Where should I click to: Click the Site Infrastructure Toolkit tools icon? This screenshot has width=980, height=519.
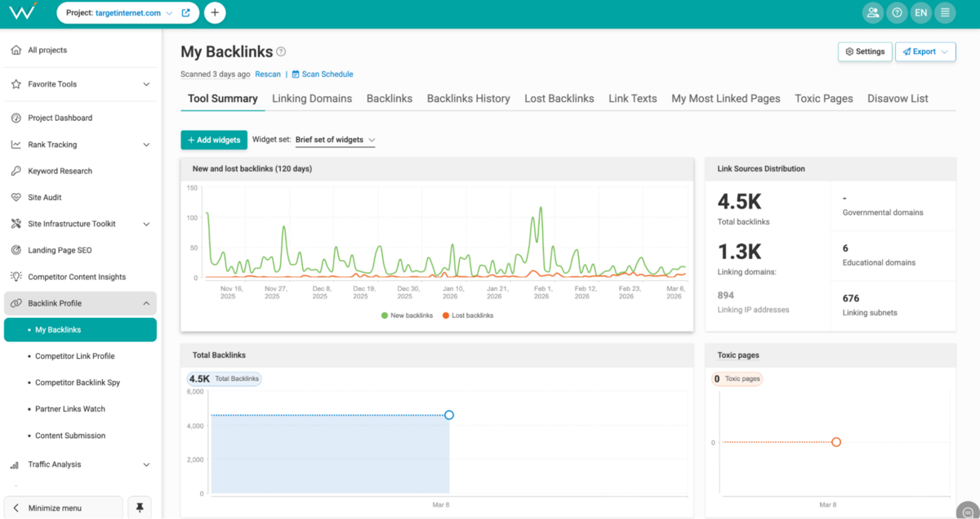[x=16, y=224]
